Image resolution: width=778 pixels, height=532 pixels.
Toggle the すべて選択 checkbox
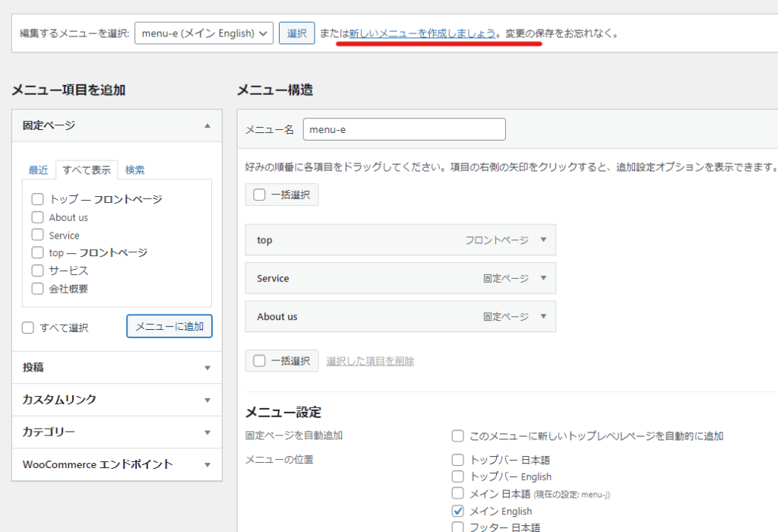(x=28, y=328)
